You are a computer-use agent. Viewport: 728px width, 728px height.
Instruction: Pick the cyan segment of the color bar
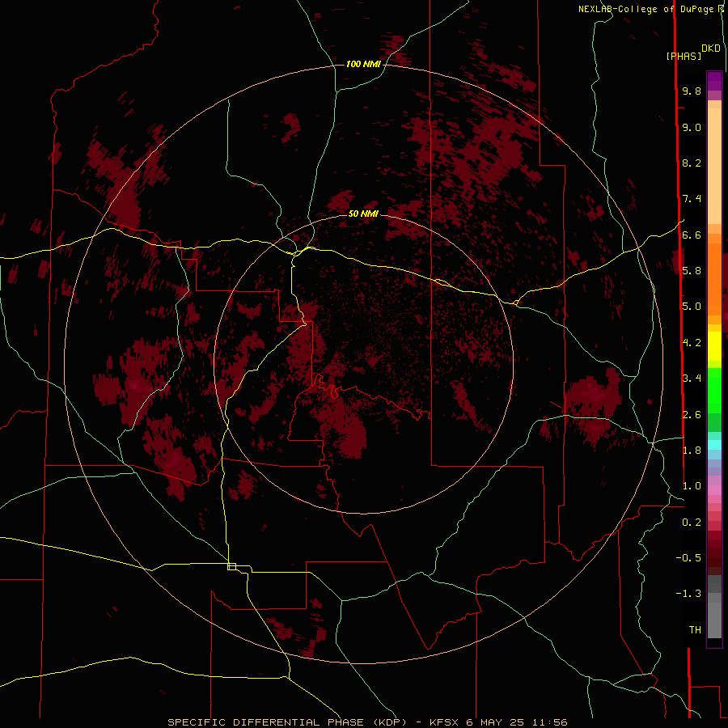(x=714, y=445)
